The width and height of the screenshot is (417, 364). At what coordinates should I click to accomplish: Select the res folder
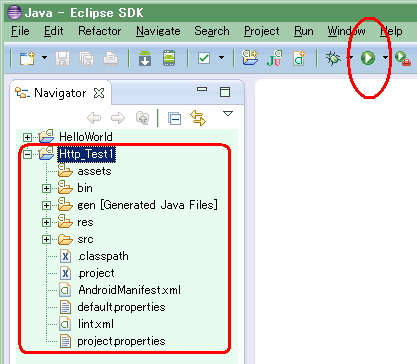pyautogui.click(x=85, y=222)
